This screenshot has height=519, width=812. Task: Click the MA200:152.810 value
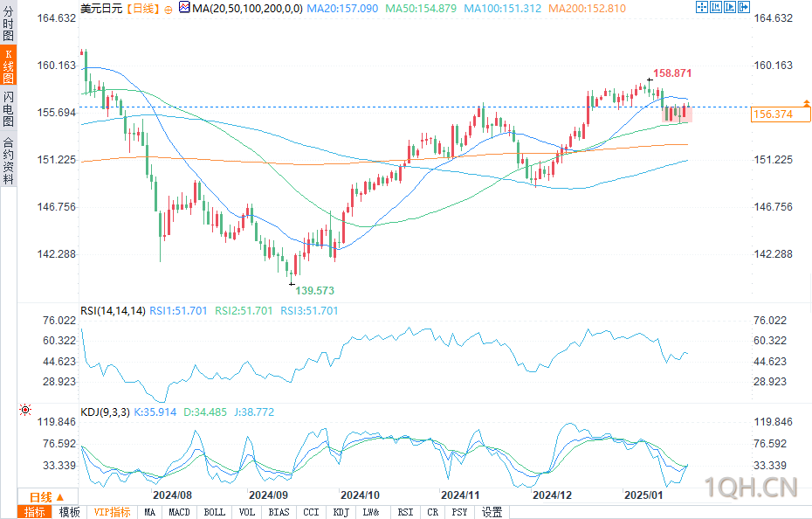pyautogui.click(x=587, y=9)
